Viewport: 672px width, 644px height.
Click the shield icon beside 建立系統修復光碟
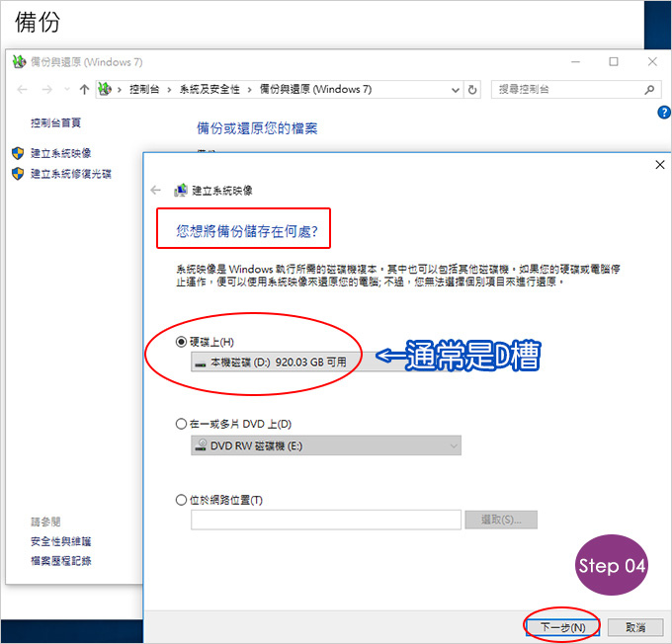pos(18,174)
